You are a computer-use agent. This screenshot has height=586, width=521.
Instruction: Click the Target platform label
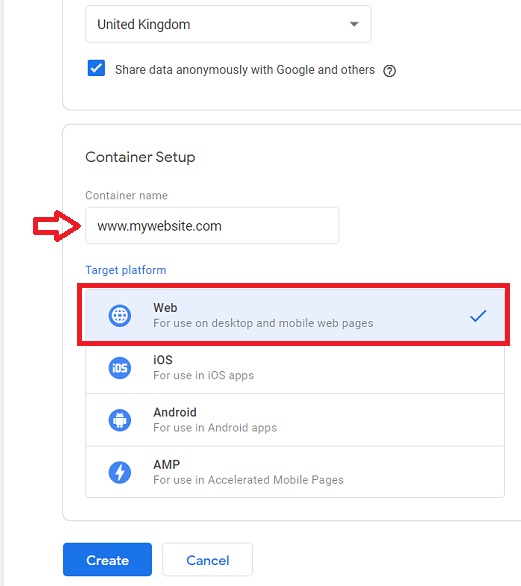pos(126,270)
